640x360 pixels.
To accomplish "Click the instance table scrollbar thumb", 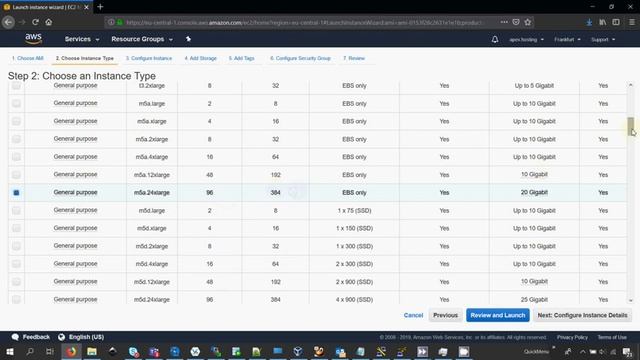I will click(631, 126).
